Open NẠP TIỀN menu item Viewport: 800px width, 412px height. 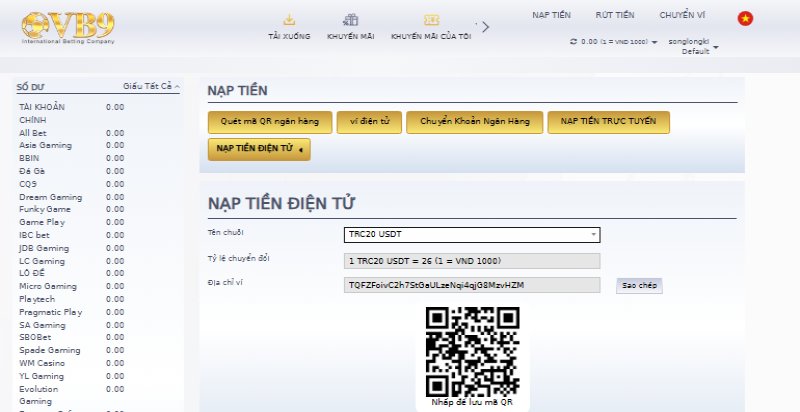point(552,15)
